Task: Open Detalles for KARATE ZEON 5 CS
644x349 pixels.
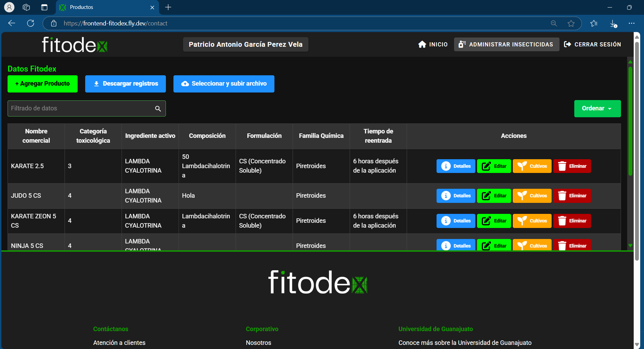Action: pyautogui.click(x=456, y=221)
